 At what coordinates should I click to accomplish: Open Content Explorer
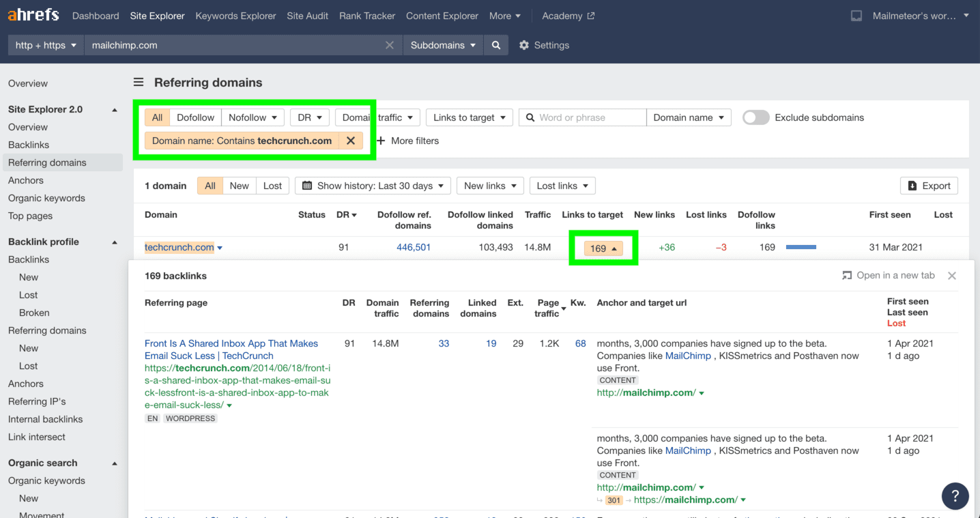coord(442,16)
